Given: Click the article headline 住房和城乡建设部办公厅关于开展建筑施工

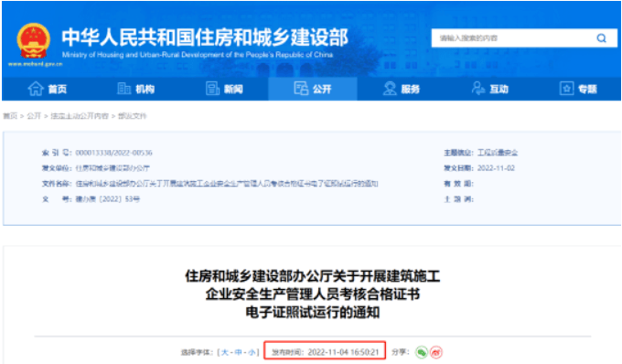Looking at the screenshot, I should pyautogui.click(x=313, y=276).
